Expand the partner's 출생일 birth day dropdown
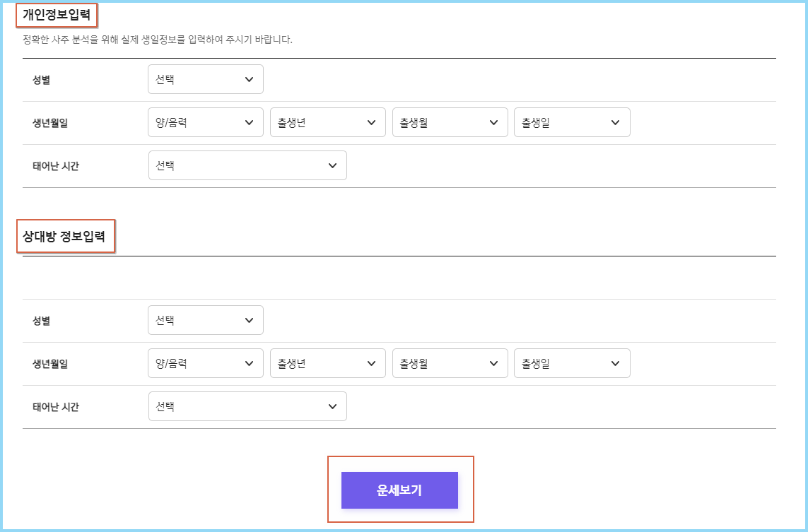 (572, 362)
